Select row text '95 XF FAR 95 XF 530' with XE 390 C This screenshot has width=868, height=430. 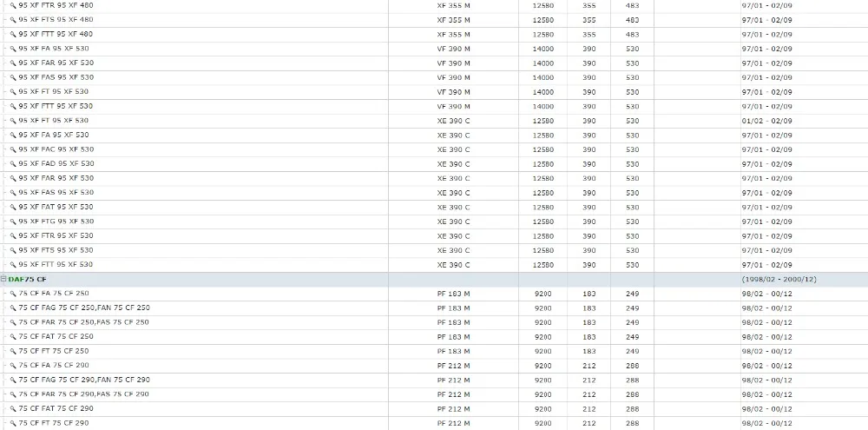[x=56, y=178]
